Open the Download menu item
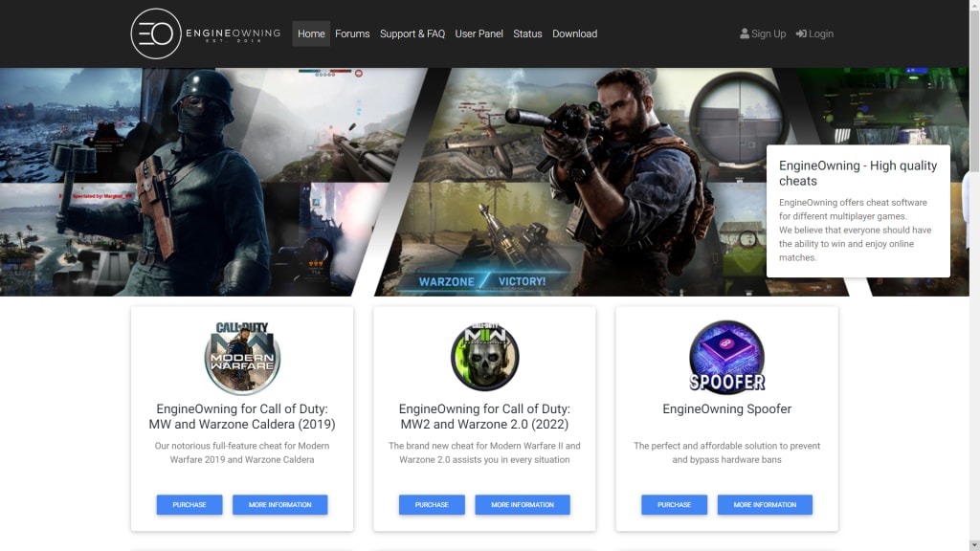This screenshot has height=551, width=980. 574,33
